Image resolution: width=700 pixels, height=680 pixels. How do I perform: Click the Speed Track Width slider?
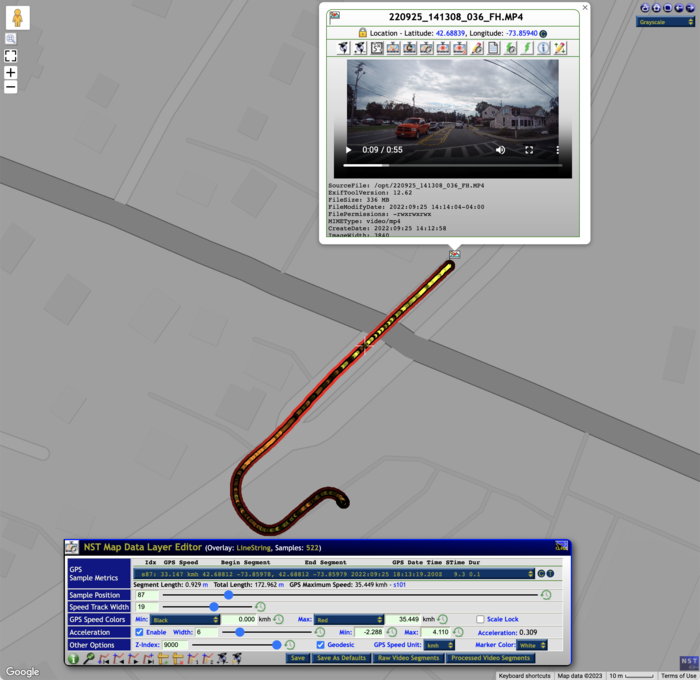(214, 607)
